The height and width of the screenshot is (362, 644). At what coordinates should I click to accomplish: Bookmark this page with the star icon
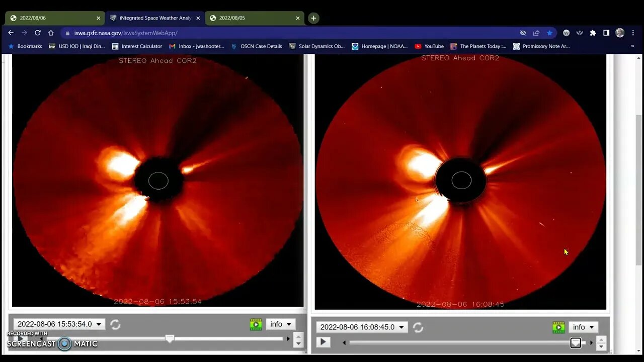pyautogui.click(x=549, y=33)
